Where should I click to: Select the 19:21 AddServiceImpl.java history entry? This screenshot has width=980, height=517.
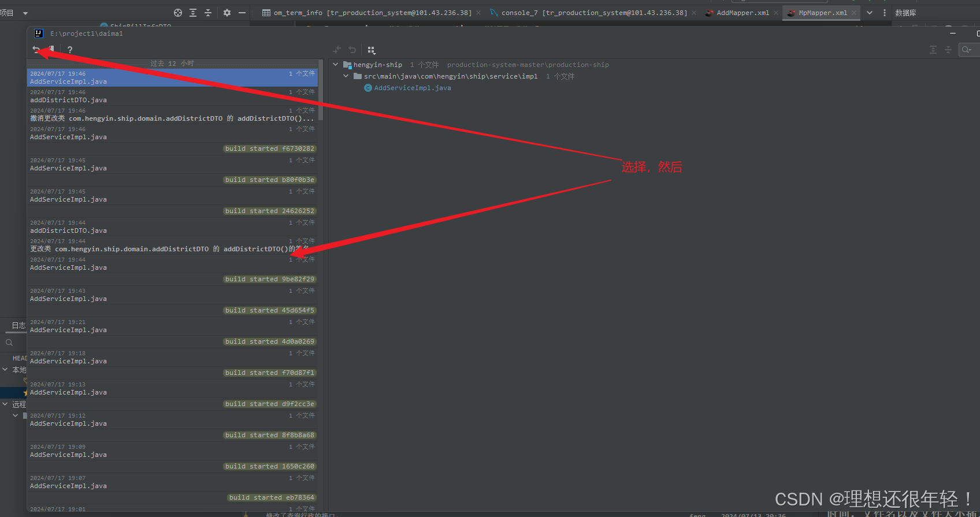(x=172, y=326)
